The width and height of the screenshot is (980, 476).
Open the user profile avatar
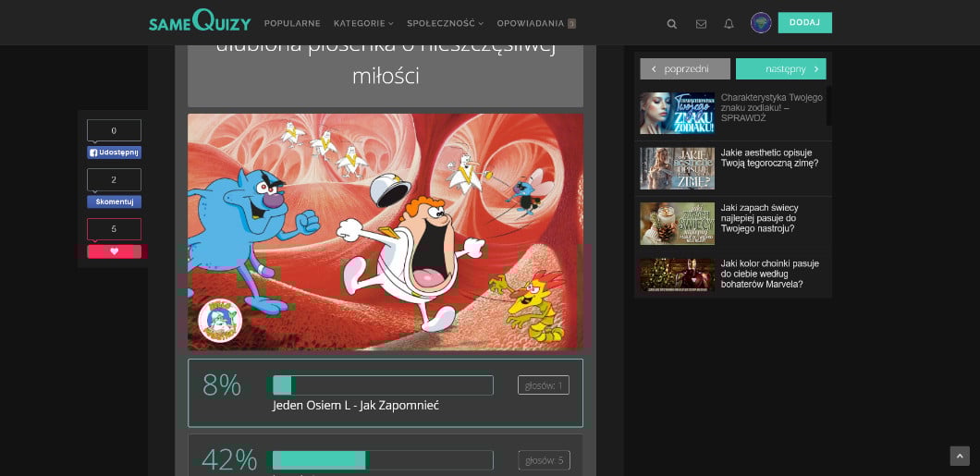(761, 23)
